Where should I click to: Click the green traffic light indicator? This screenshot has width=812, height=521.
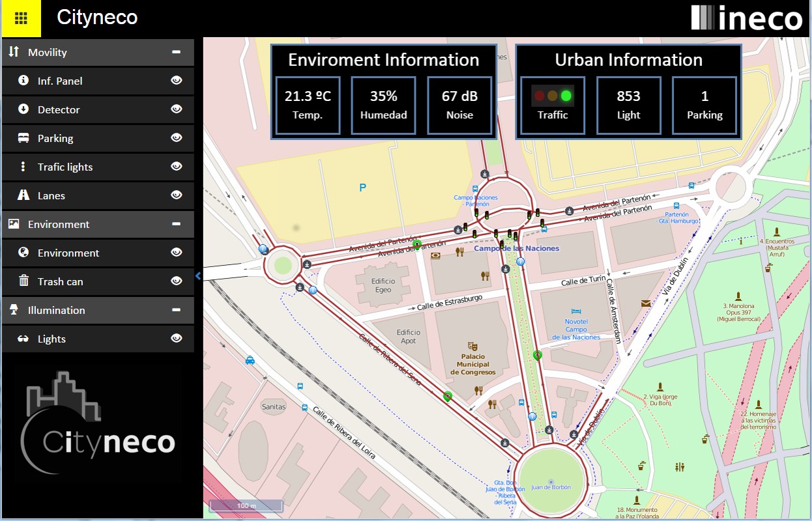(x=566, y=96)
